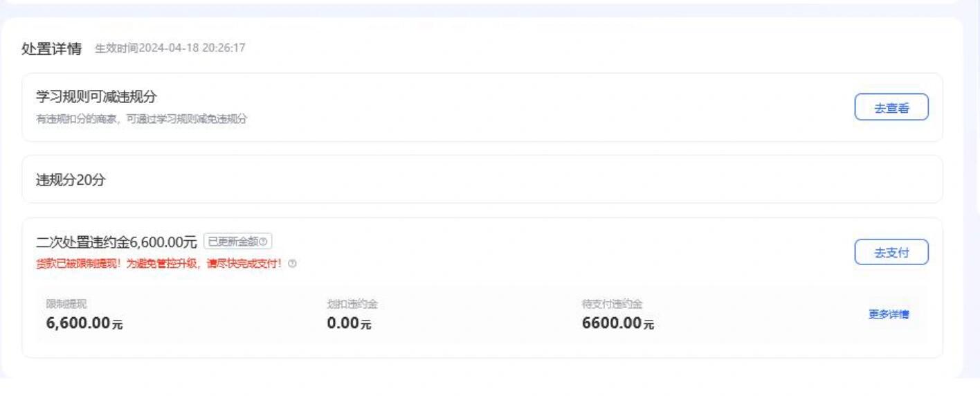Click the 去查看 button
The height and width of the screenshot is (396, 980).
click(x=891, y=107)
